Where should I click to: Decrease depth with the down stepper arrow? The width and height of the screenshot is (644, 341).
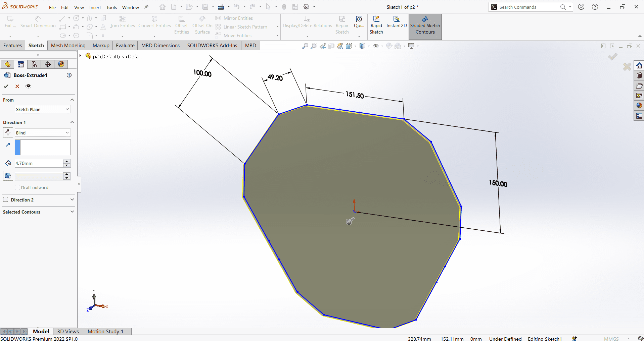coord(67,165)
